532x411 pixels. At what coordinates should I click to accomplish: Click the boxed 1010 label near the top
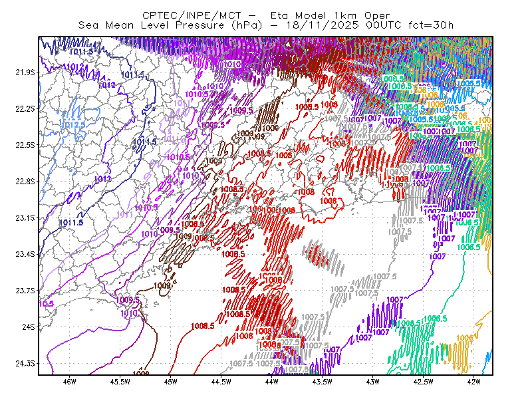point(233,64)
